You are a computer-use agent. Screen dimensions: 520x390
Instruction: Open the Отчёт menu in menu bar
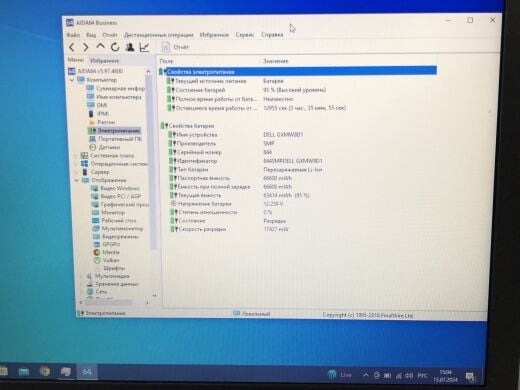(110, 35)
